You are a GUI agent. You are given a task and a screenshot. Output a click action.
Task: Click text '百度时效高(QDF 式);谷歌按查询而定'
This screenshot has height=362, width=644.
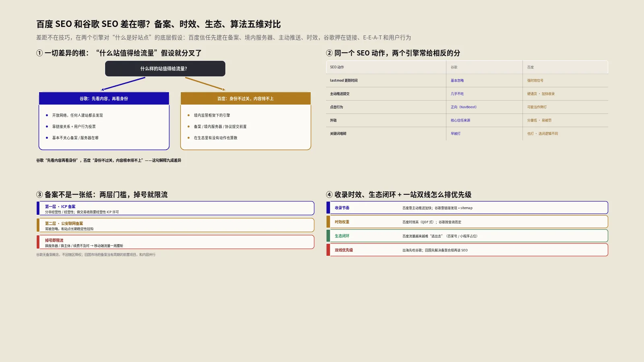[432, 222]
